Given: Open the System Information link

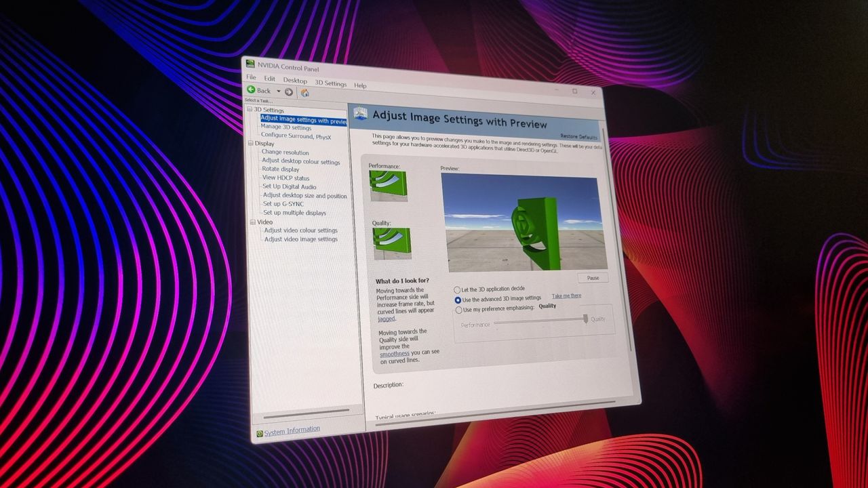Looking at the screenshot, I should tap(292, 431).
